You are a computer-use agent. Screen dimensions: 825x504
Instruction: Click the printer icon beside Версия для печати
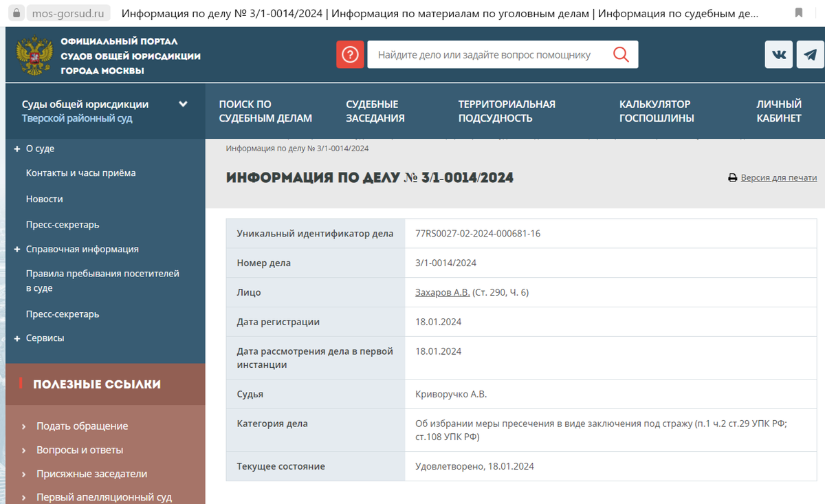(x=731, y=177)
